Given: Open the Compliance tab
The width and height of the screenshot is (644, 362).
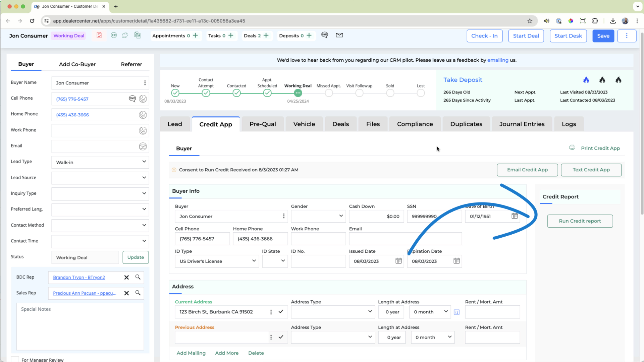Looking at the screenshot, I should coord(415,124).
